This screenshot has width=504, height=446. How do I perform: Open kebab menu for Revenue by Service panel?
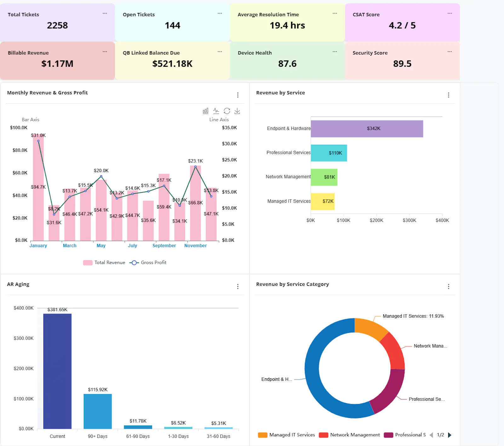[x=449, y=95]
